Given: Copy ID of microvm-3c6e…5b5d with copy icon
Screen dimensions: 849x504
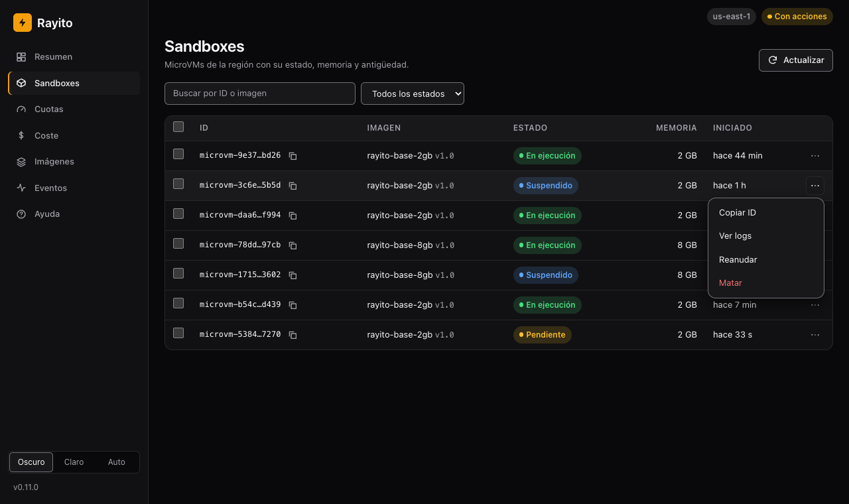Looking at the screenshot, I should tap(293, 186).
